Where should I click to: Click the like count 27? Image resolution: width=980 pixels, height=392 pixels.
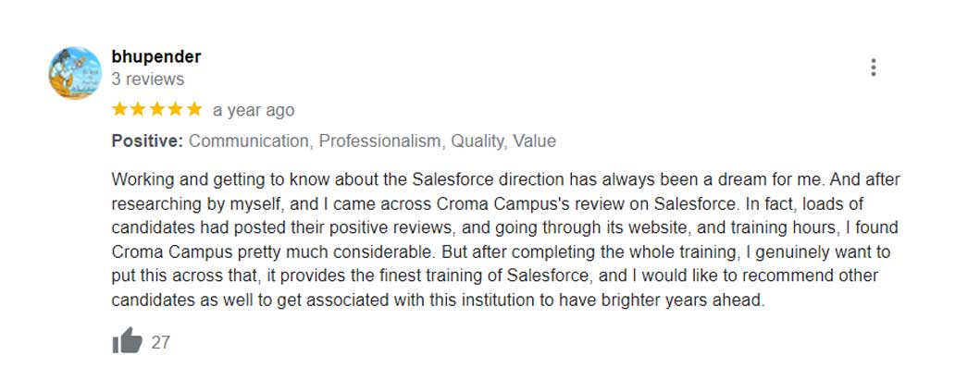(x=161, y=342)
